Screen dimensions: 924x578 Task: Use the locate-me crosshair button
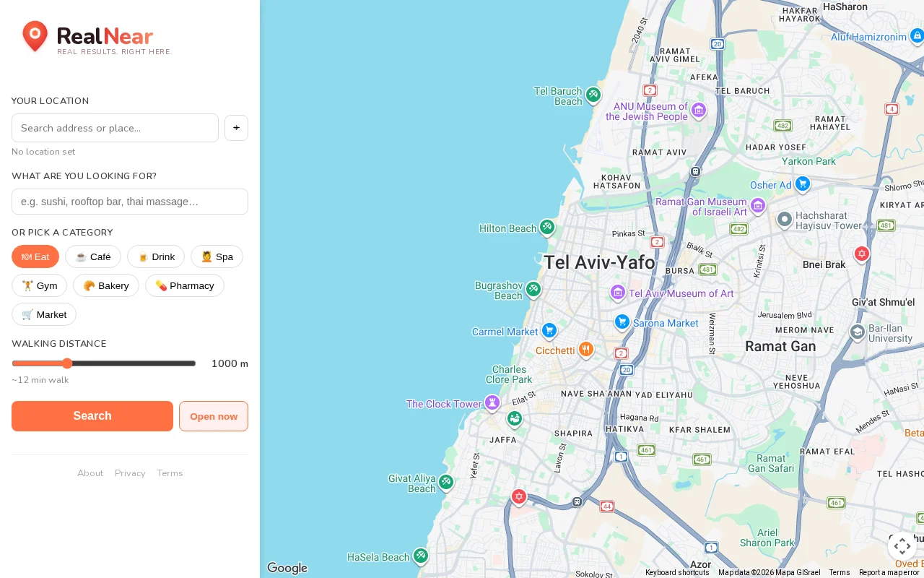coord(236,128)
